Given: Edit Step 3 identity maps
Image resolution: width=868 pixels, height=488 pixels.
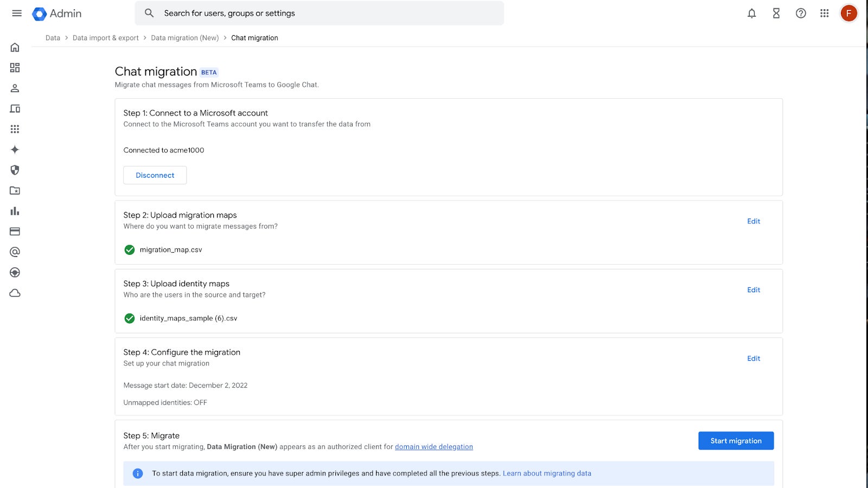Looking at the screenshot, I should (754, 290).
